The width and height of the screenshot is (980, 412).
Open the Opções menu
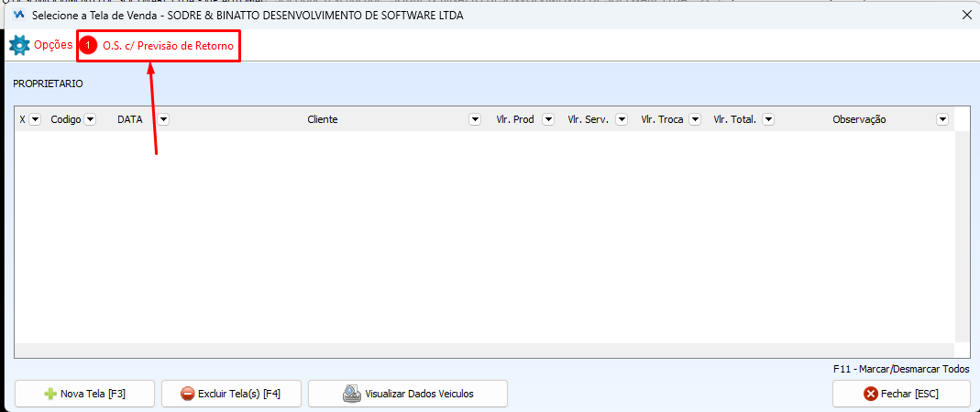point(52,45)
